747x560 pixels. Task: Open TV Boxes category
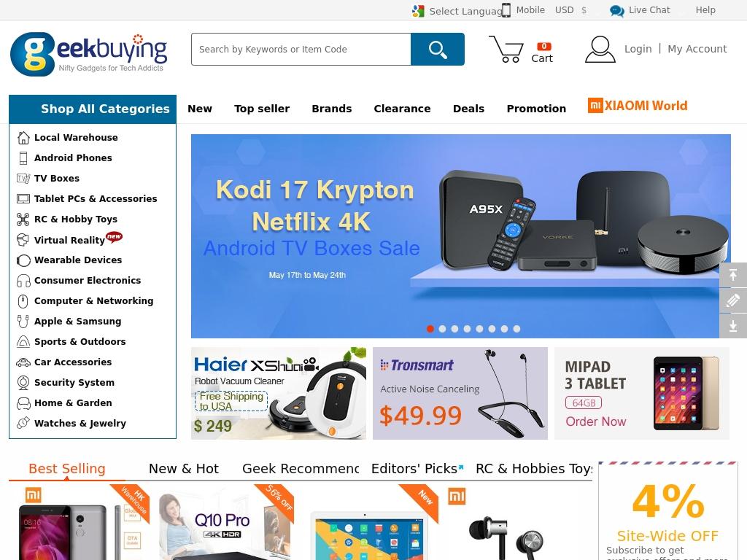(57, 179)
